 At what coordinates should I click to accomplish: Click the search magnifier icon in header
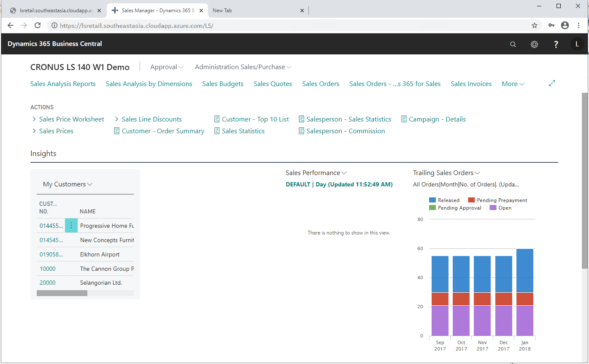(513, 44)
